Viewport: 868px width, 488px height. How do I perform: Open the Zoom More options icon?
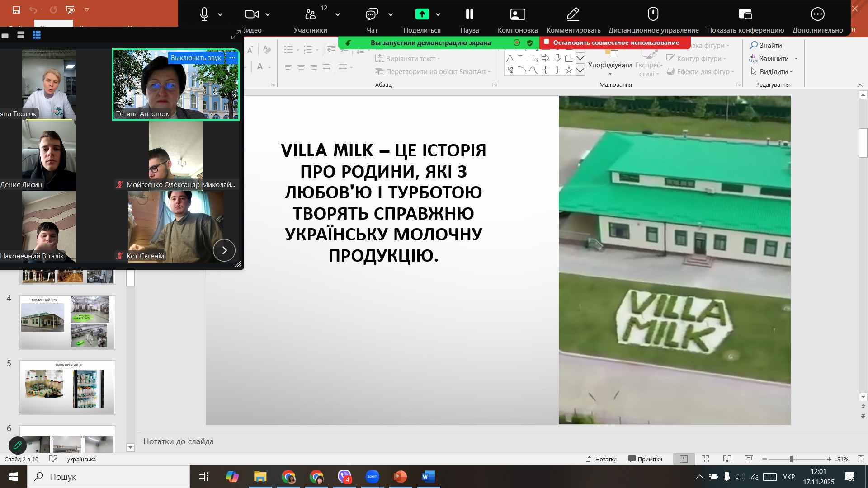[x=817, y=14]
